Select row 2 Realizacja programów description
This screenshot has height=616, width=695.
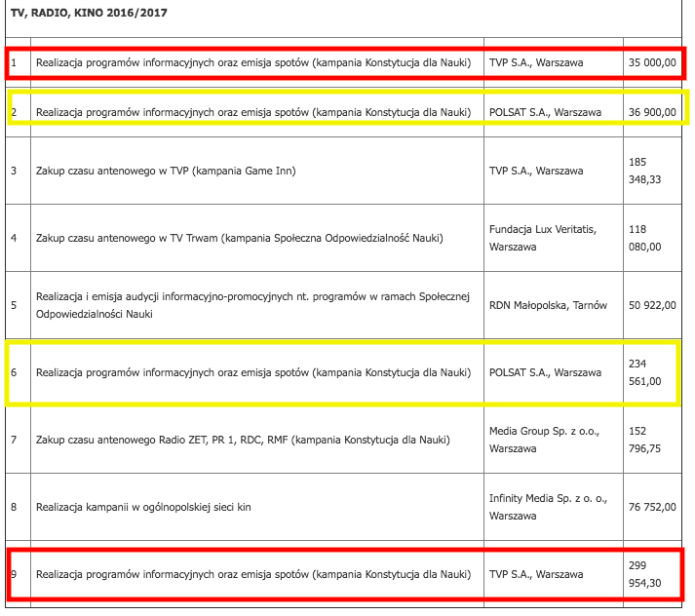click(253, 112)
